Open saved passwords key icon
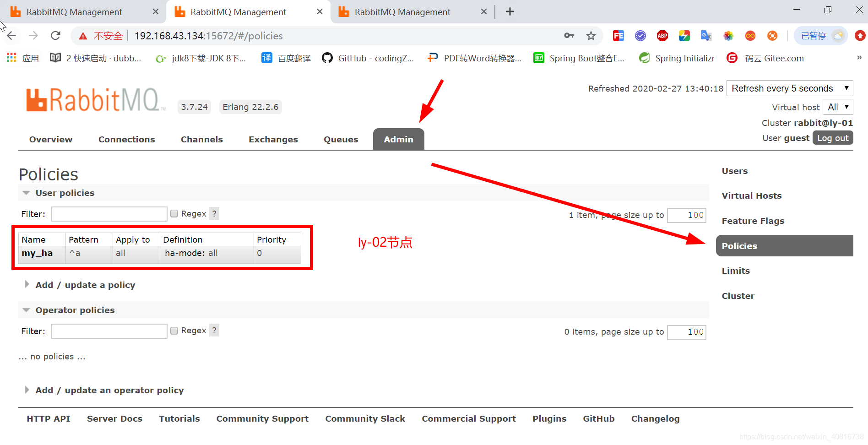Image resolution: width=868 pixels, height=445 pixels. (x=569, y=36)
